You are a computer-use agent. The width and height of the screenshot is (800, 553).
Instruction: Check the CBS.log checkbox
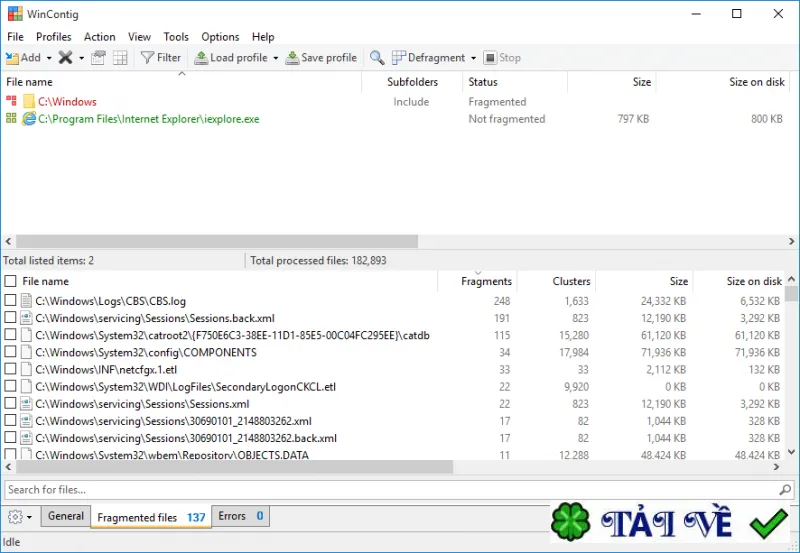click(10, 300)
